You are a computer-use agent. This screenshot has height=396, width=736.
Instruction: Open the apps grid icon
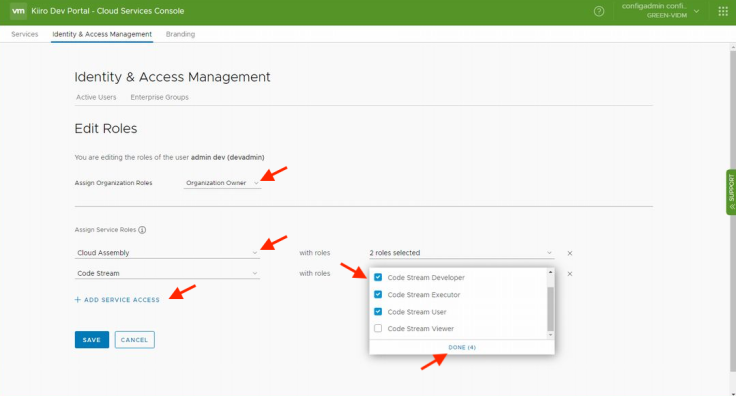723,11
